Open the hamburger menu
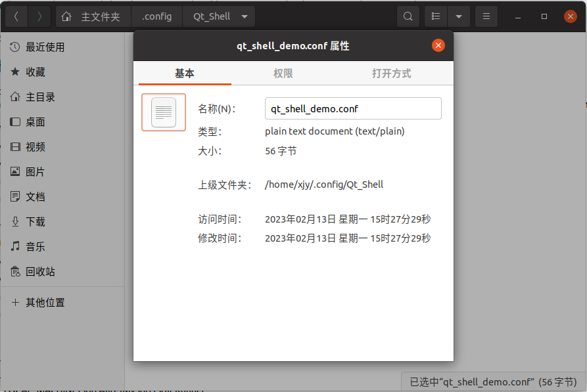 tap(486, 16)
